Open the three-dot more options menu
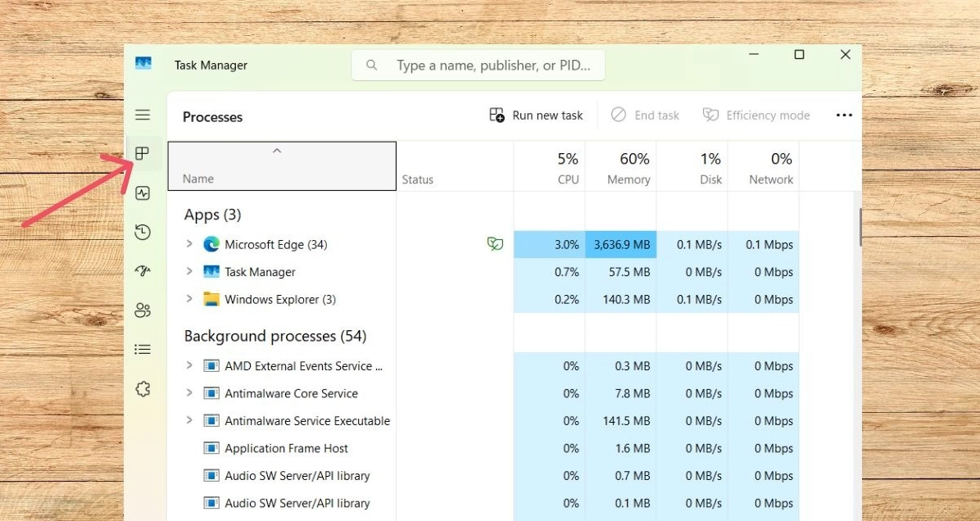 click(x=844, y=115)
